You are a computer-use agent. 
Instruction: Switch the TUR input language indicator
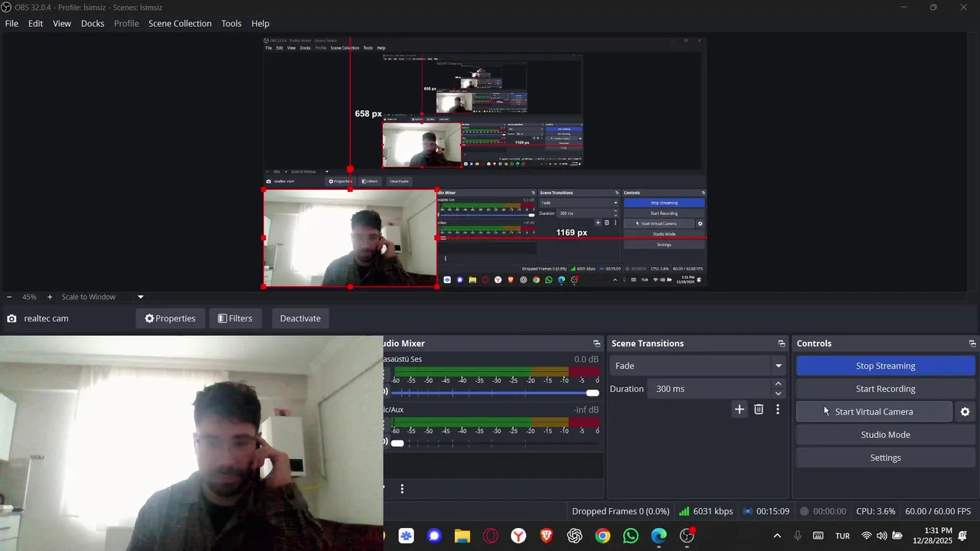click(x=842, y=536)
